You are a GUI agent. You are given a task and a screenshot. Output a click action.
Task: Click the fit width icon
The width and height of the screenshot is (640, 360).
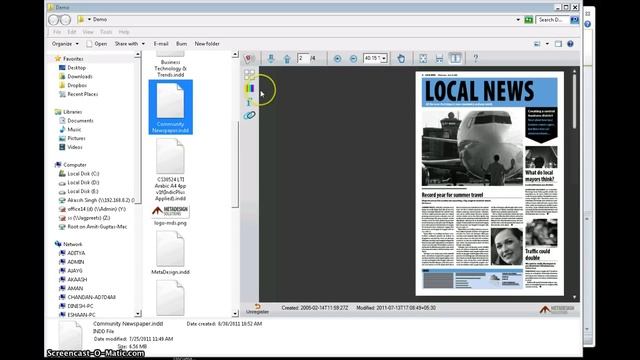(439, 58)
